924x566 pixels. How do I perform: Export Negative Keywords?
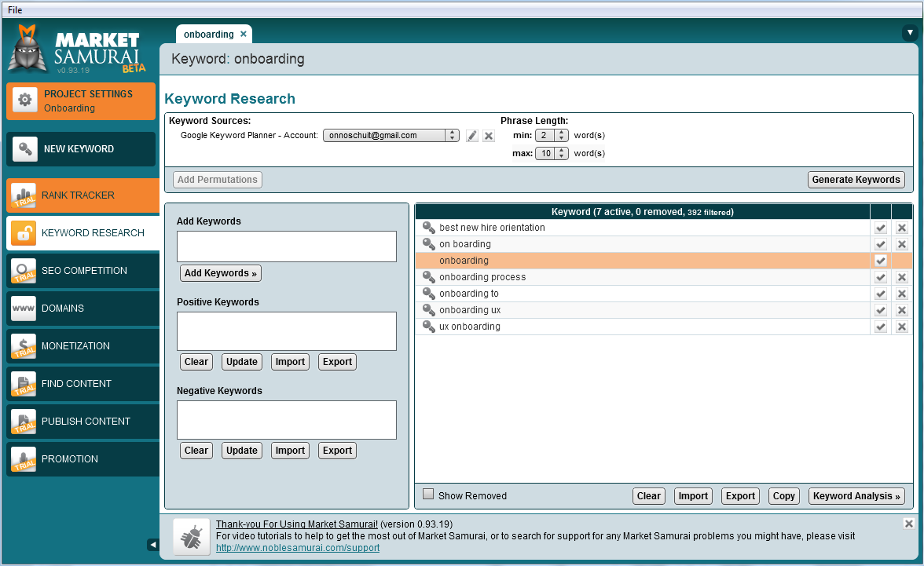tap(337, 451)
